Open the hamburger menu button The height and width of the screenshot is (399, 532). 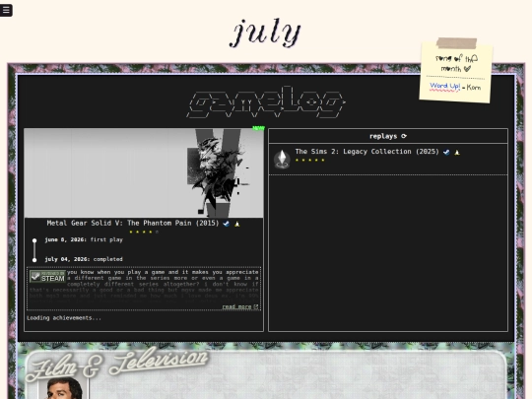pyautogui.click(x=6, y=10)
